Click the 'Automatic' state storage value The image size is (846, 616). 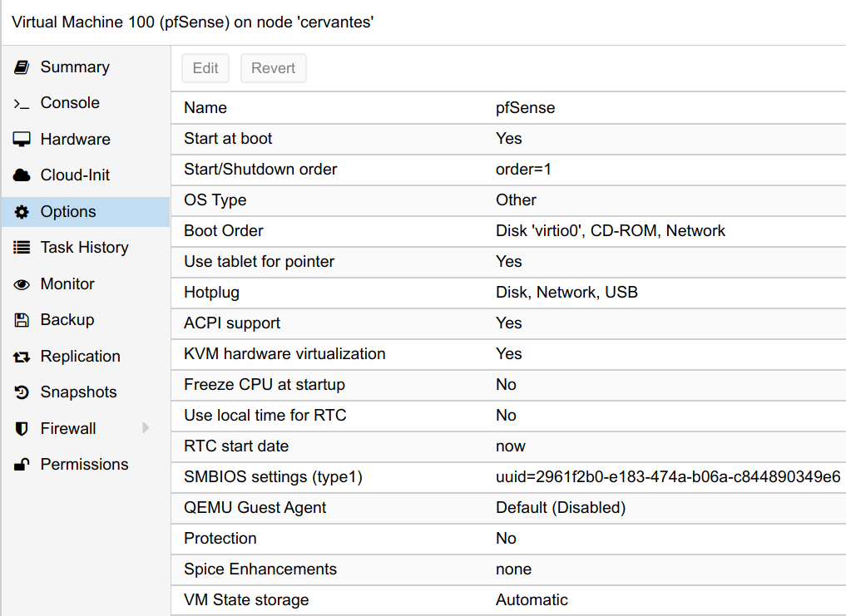tap(532, 600)
